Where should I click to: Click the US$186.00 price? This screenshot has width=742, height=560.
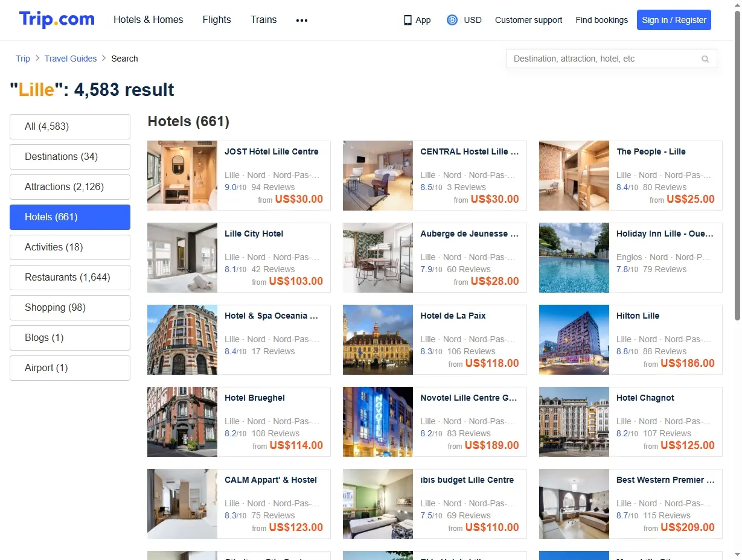pyautogui.click(x=688, y=363)
